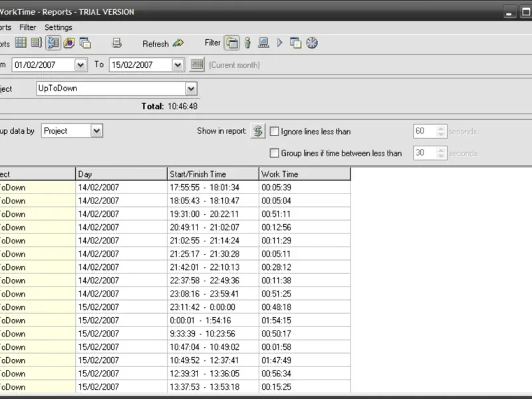Screen dimensions: 532x399
Task: Click the time range 23:11:42 - 0:00:00
Action: [x=202, y=307]
